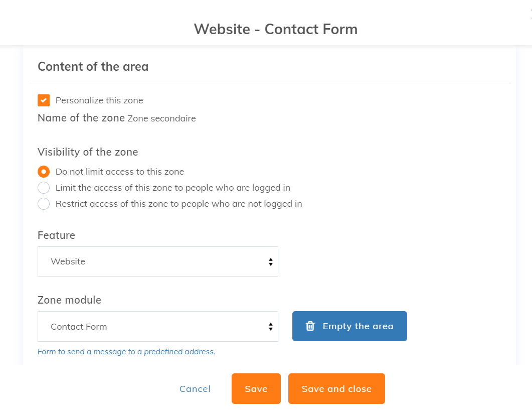Click the blue form description help text
Viewport: 532px width, 417px height.
pyautogui.click(x=126, y=352)
